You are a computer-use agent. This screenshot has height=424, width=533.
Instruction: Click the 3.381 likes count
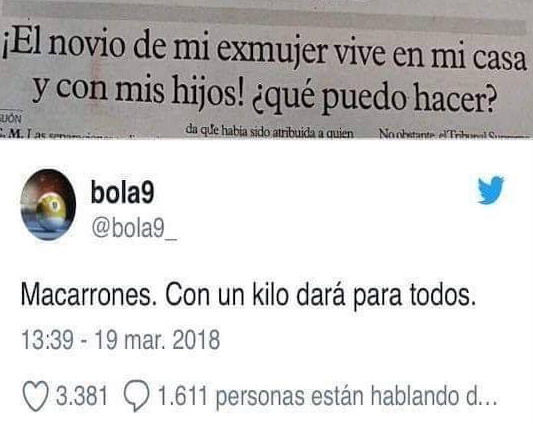pyautogui.click(x=82, y=395)
